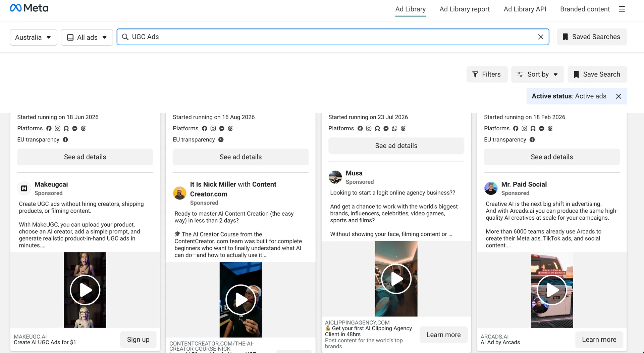This screenshot has width=644, height=353.
Task: Switch to the Ad Library report tab
Action: click(x=465, y=9)
